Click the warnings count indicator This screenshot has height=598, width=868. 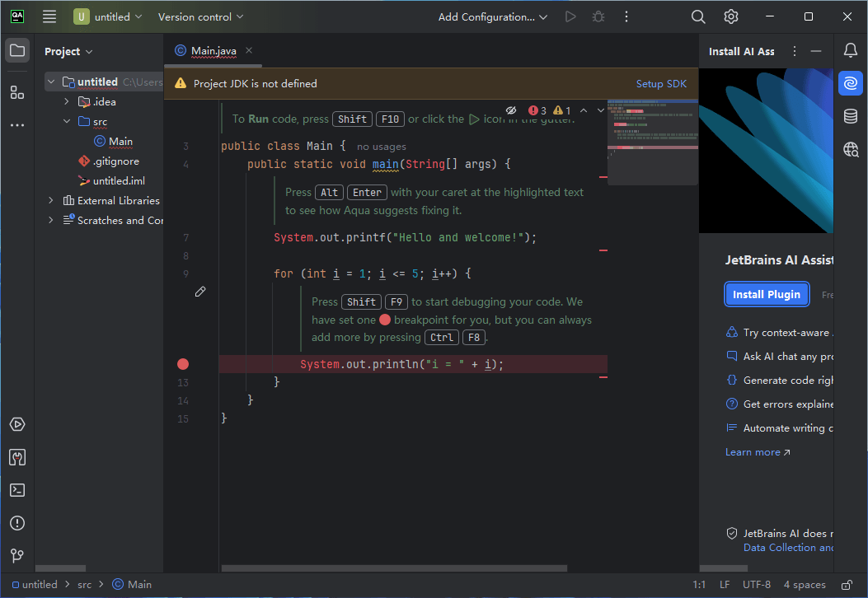click(562, 110)
